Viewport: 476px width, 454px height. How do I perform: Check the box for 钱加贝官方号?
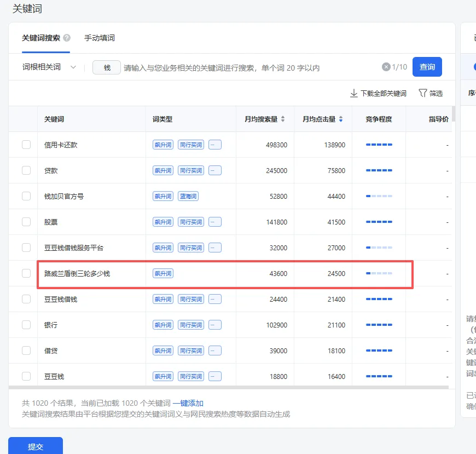[x=26, y=196]
